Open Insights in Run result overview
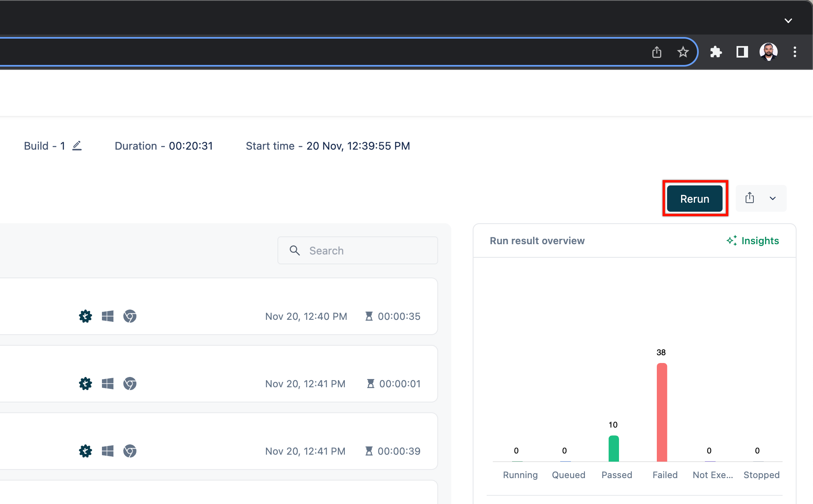This screenshot has height=504, width=813. point(753,241)
